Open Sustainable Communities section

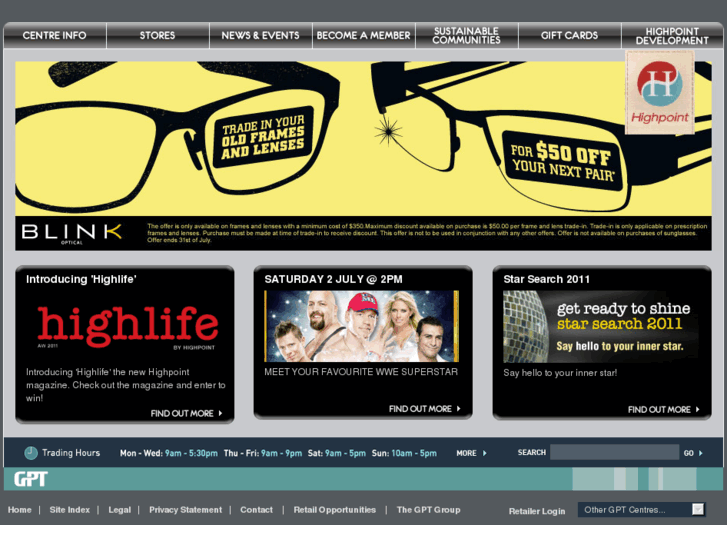pyautogui.click(x=466, y=35)
